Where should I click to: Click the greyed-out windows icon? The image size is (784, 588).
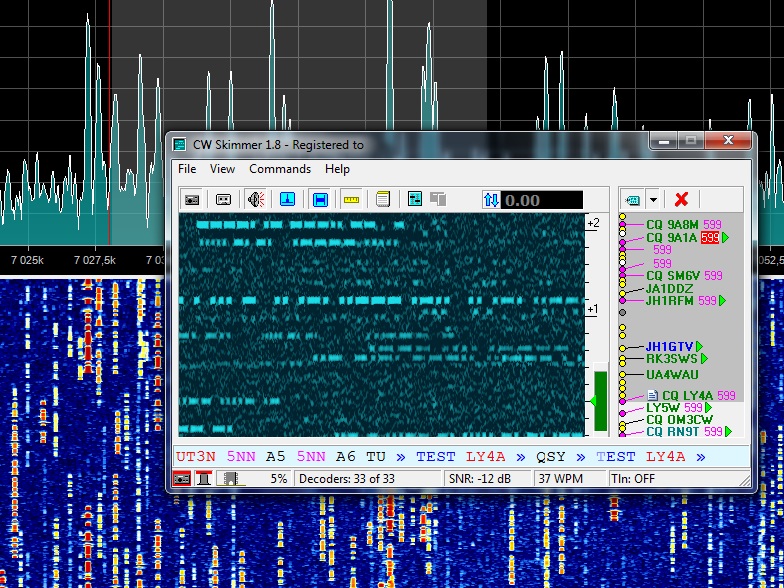coord(438,199)
